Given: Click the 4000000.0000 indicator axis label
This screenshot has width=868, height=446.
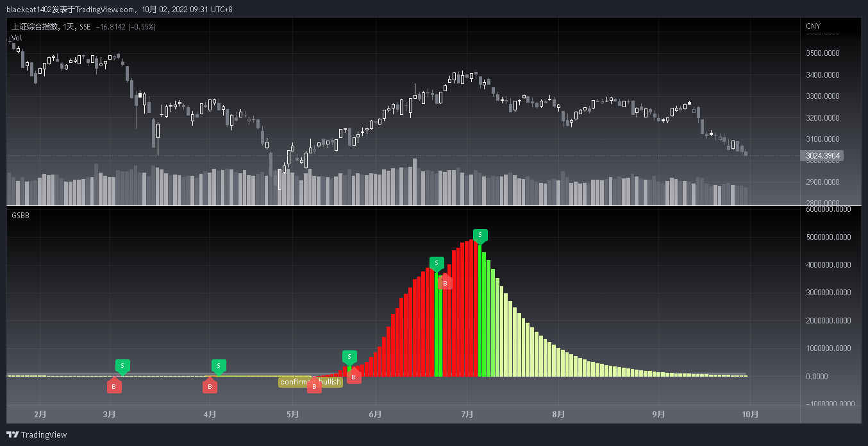Looking at the screenshot, I should 829,265.
